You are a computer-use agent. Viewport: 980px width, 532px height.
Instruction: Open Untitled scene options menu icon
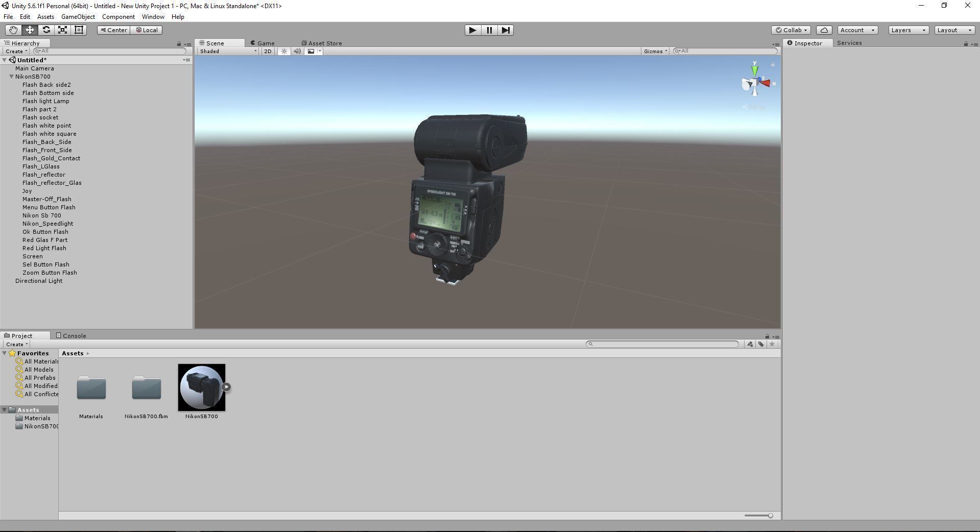coord(186,60)
